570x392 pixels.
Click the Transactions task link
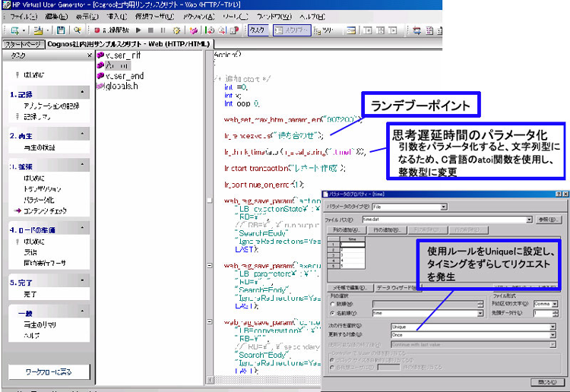pyautogui.click(x=42, y=189)
